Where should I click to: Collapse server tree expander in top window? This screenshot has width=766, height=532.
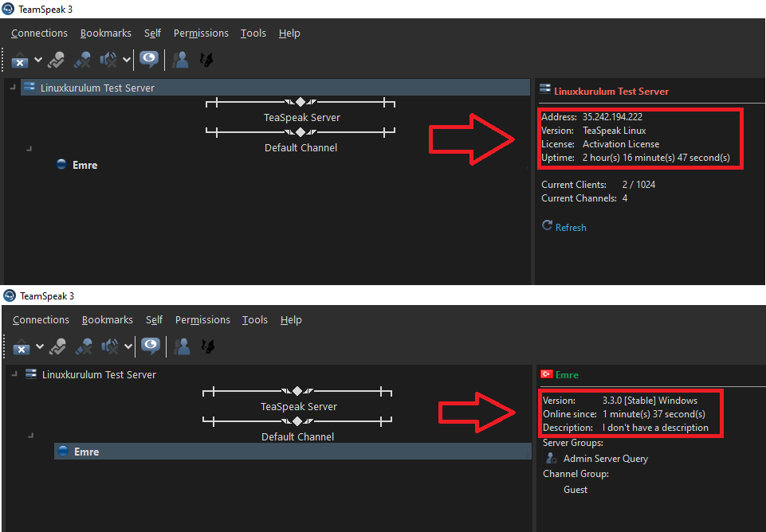(13, 88)
